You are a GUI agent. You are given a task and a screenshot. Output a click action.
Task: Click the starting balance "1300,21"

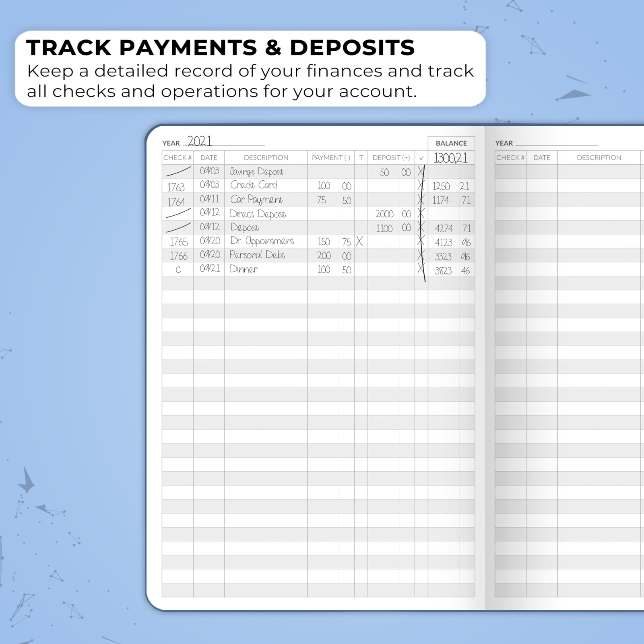451,158
